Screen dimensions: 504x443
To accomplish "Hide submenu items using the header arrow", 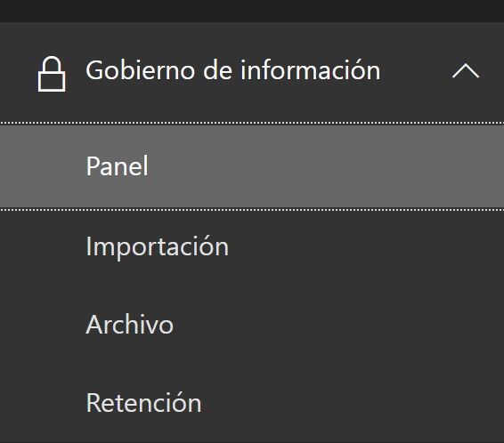I will tap(466, 71).
